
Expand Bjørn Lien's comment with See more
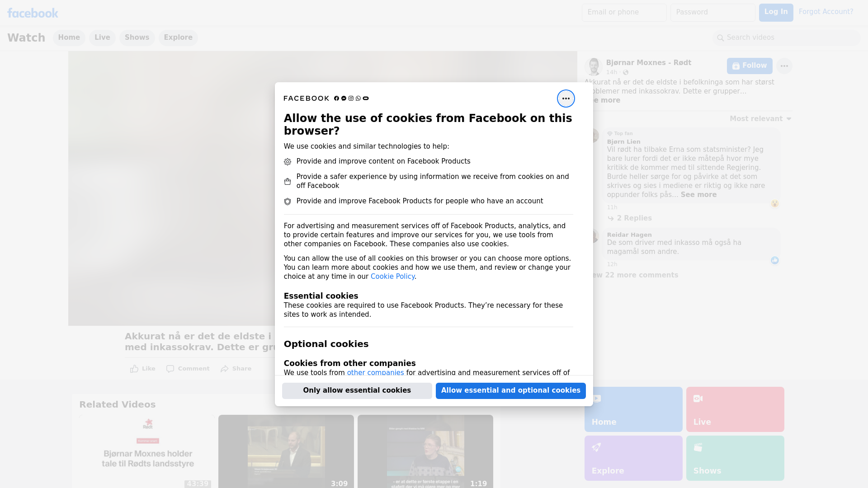[x=698, y=195]
